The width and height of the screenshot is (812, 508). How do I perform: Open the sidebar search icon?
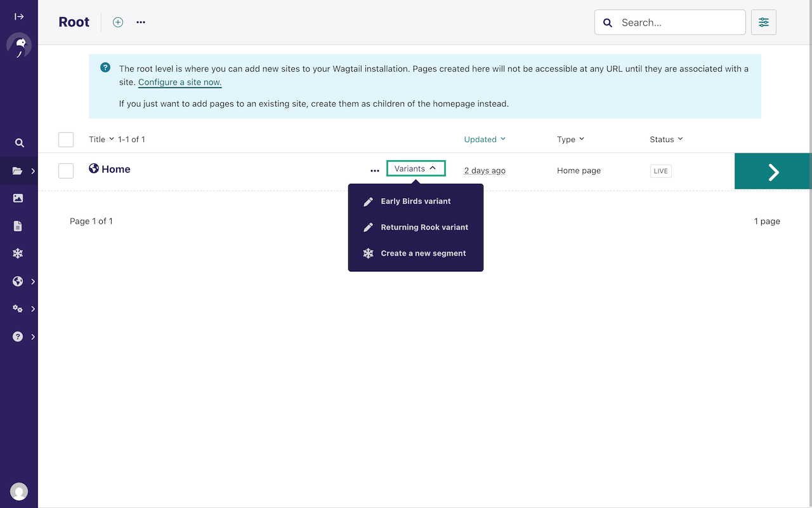click(x=19, y=143)
